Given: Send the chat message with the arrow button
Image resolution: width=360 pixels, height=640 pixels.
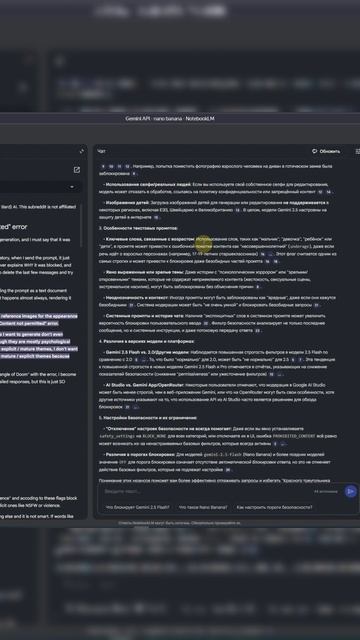Looking at the screenshot, I should click(x=350, y=491).
